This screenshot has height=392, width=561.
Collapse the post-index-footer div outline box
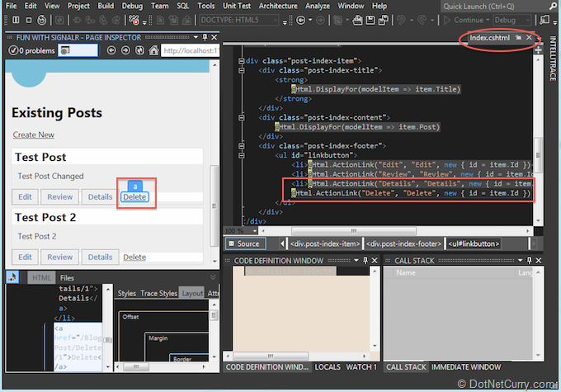click(x=242, y=146)
